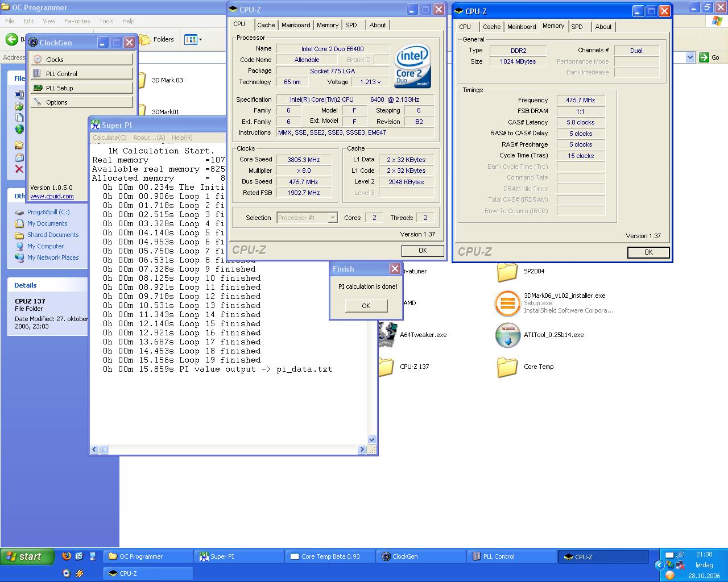Click the envelope e-mail folder task icon
The image size is (728, 582).
tap(19, 157)
